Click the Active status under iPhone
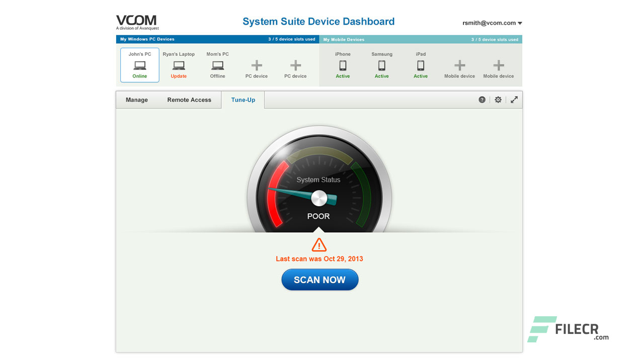 pos(343,76)
